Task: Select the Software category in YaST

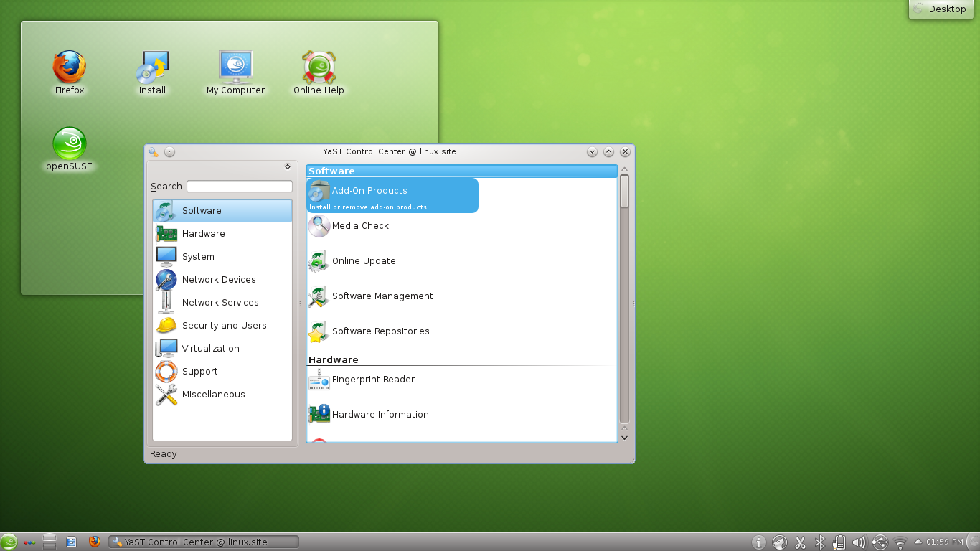Action: coord(222,211)
